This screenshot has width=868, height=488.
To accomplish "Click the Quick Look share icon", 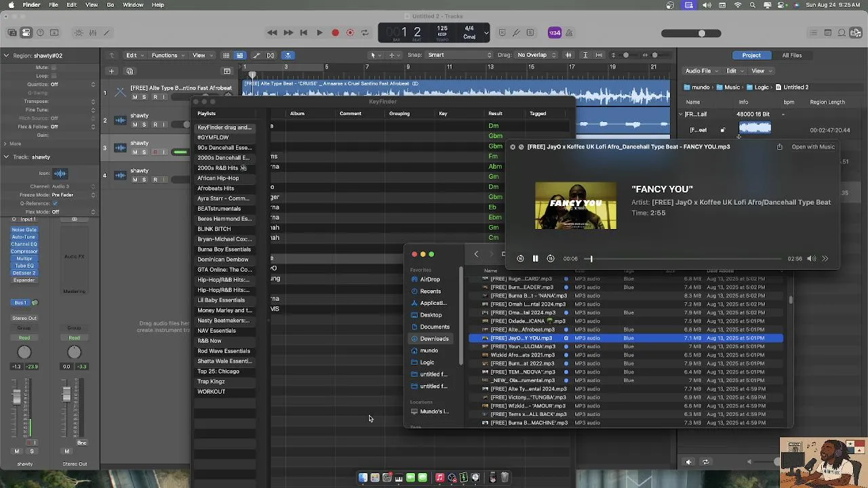I will click(780, 147).
